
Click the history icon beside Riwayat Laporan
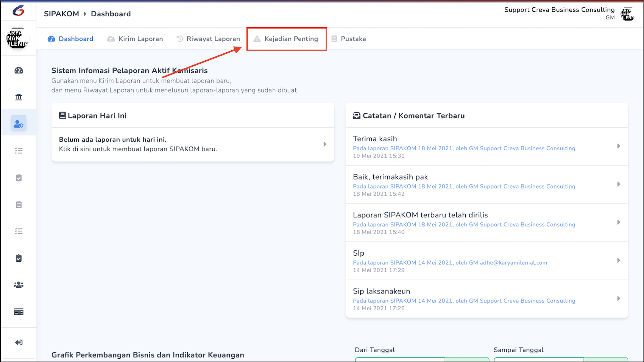[180, 39]
